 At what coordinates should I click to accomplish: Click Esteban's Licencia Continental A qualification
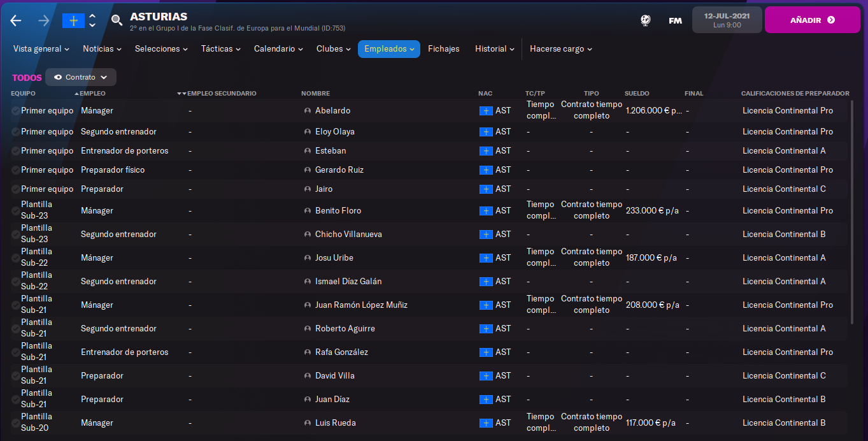(784, 151)
